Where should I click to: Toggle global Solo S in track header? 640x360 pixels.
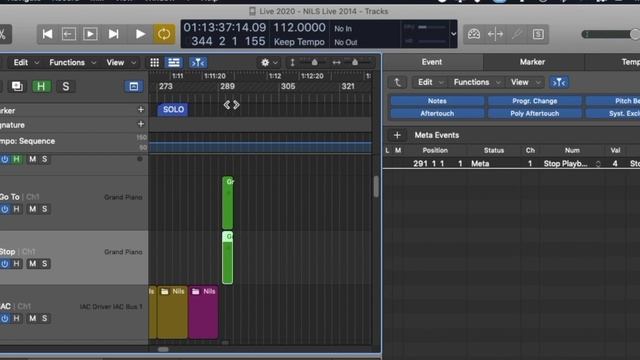click(x=66, y=86)
